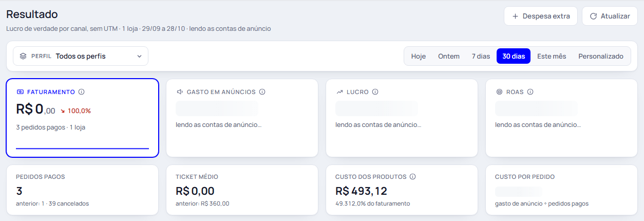
Task: Click the CUSTO POR PEDIDO label
Action: point(525,177)
